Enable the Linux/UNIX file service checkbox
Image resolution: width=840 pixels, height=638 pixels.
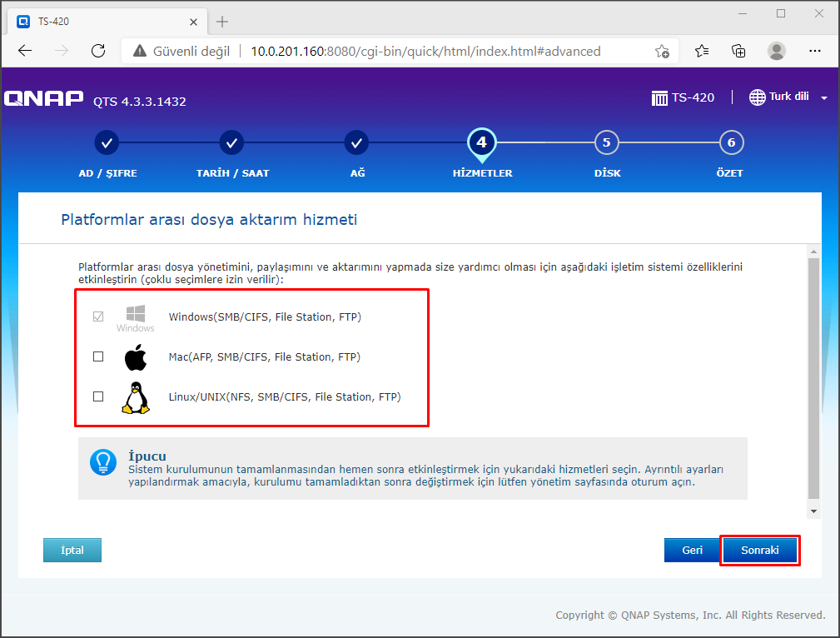pyautogui.click(x=98, y=396)
